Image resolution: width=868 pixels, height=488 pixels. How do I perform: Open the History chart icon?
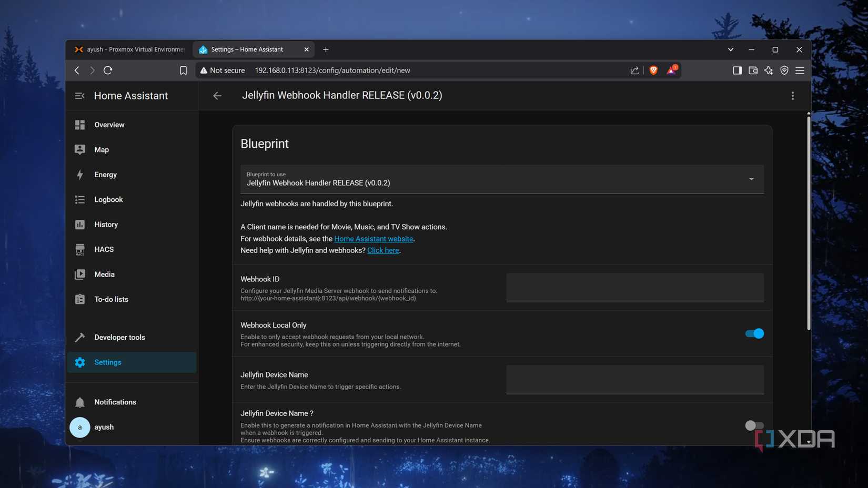[x=79, y=225]
